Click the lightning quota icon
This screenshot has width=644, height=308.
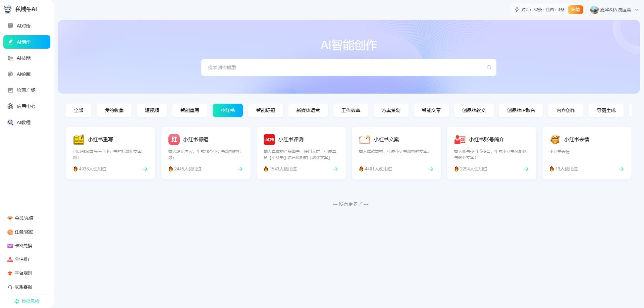(517, 10)
